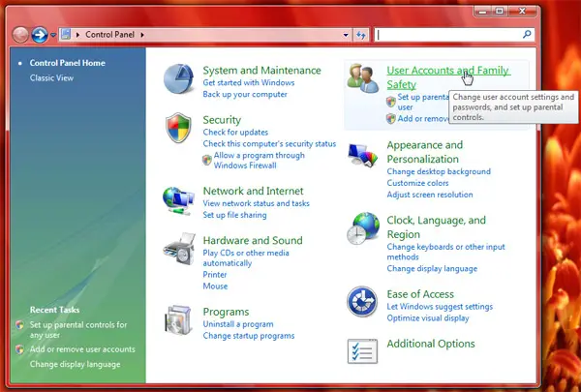Click shield icon beside Allow a program through Firewall
The width and height of the screenshot is (581, 392).
pos(207,160)
